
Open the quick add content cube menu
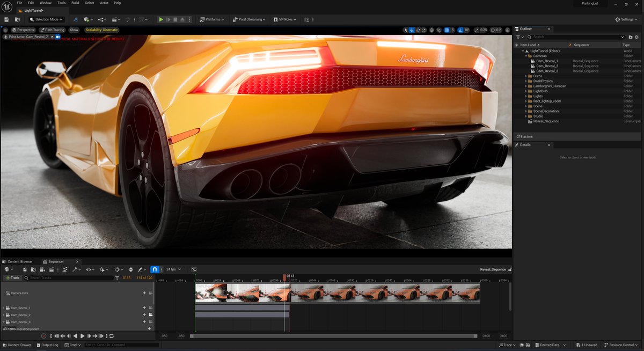tap(89, 19)
